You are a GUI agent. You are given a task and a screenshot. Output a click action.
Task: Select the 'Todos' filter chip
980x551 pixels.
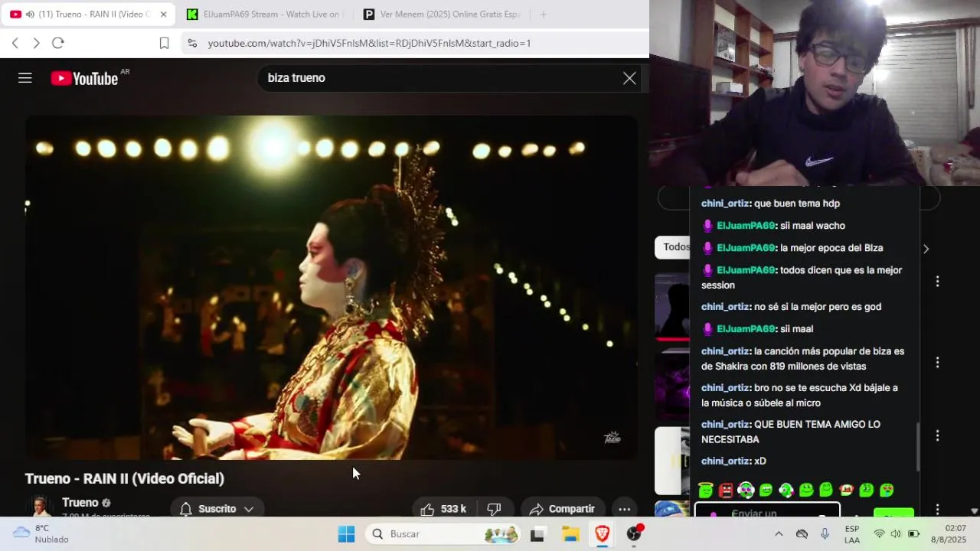[674, 247]
